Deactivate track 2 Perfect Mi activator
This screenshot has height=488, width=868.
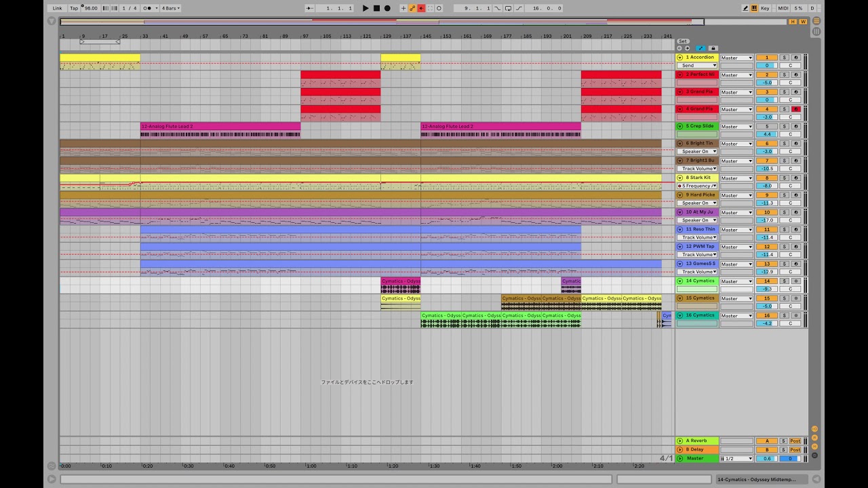767,75
